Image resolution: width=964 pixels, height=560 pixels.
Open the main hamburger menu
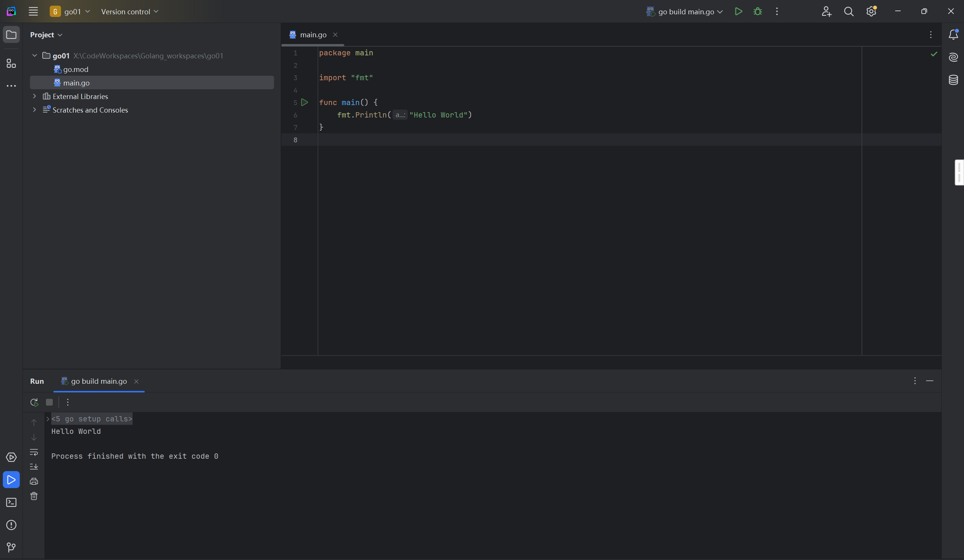(x=33, y=11)
